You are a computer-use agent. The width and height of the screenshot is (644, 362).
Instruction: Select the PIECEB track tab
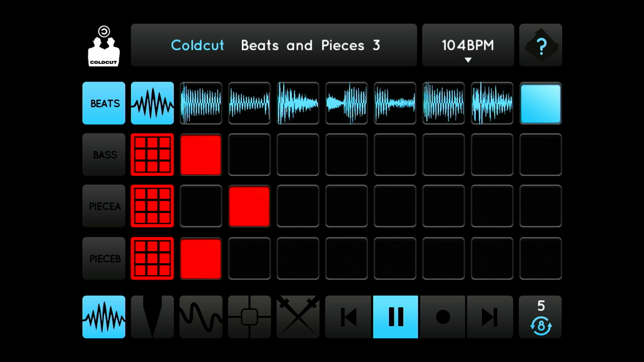click(104, 258)
